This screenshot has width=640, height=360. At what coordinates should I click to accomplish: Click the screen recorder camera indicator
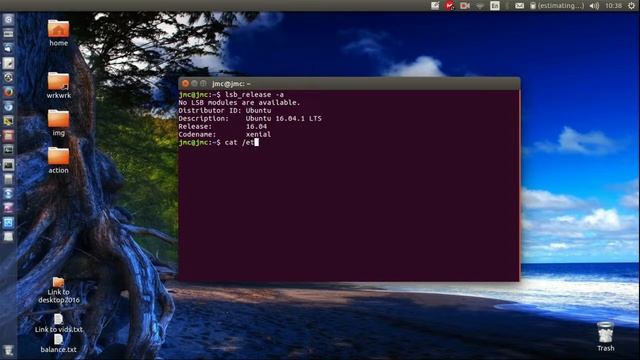click(x=464, y=6)
